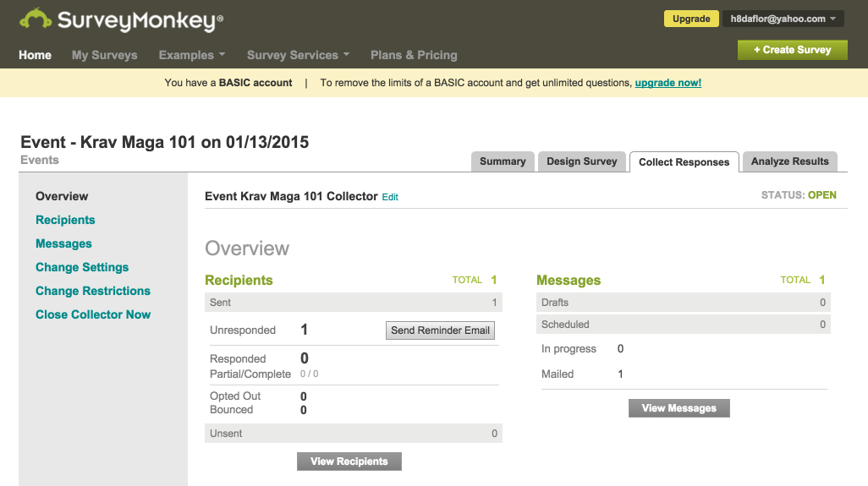Viewport: 868px width, 486px height.
Task: Open the Home menu item
Action: click(35, 55)
